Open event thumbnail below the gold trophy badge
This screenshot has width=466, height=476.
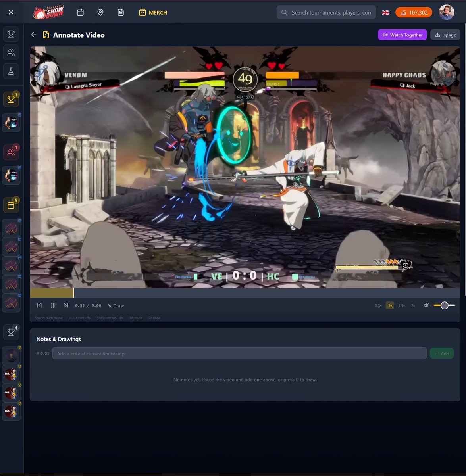point(11,123)
